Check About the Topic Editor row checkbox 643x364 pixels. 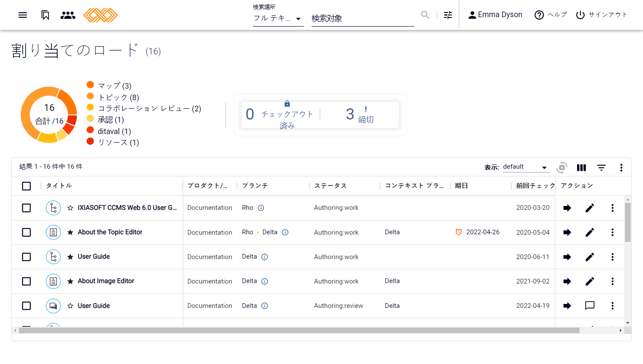tap(27, 232)
